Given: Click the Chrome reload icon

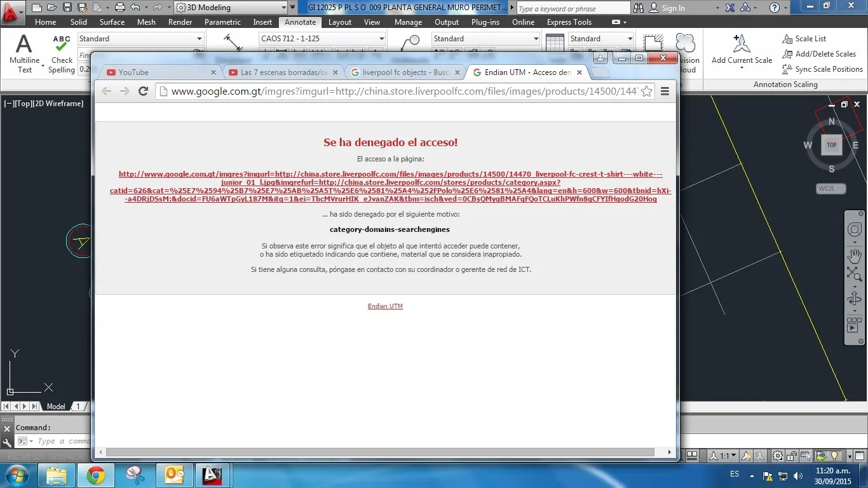Looking at the screenshot, I should coord(143,91).
